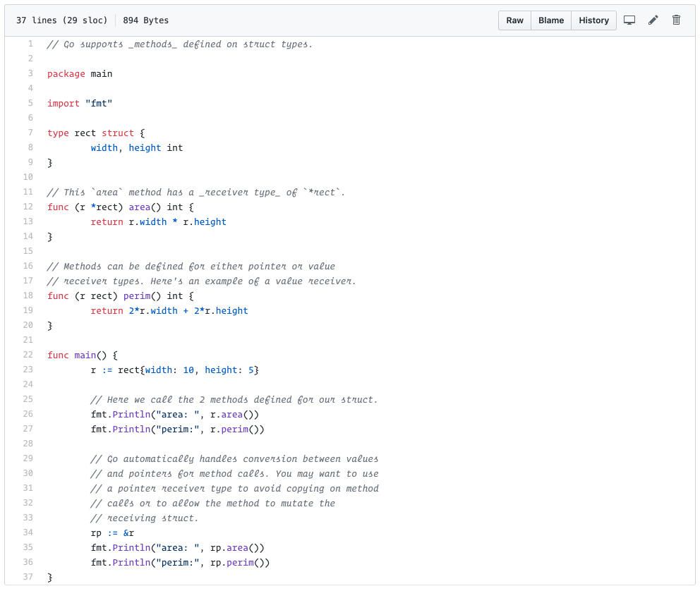Viewport: 700px width, 591px height.
Task: View file History
Action: point(593,20)
